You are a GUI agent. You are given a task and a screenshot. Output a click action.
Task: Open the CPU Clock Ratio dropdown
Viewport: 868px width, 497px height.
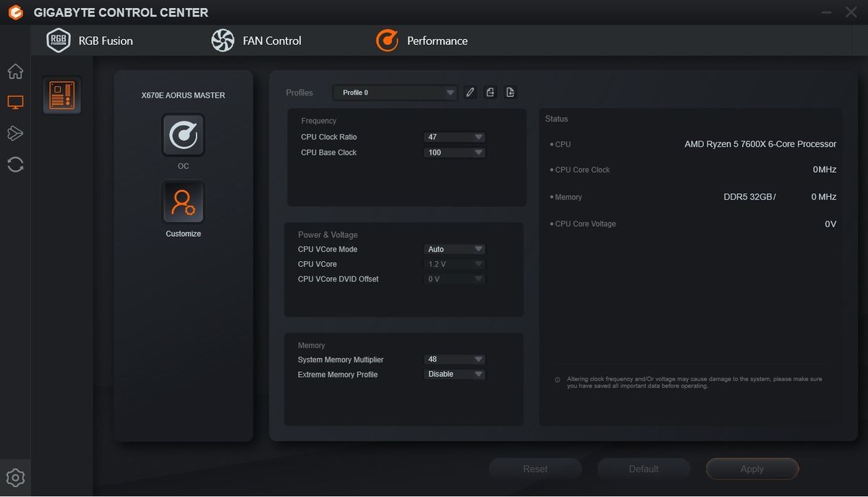454,137
